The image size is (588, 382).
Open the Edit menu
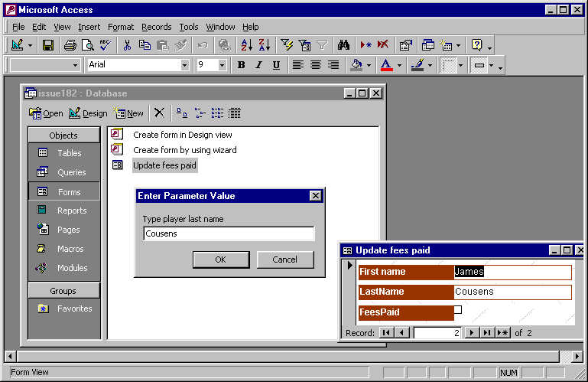[39, 27]
